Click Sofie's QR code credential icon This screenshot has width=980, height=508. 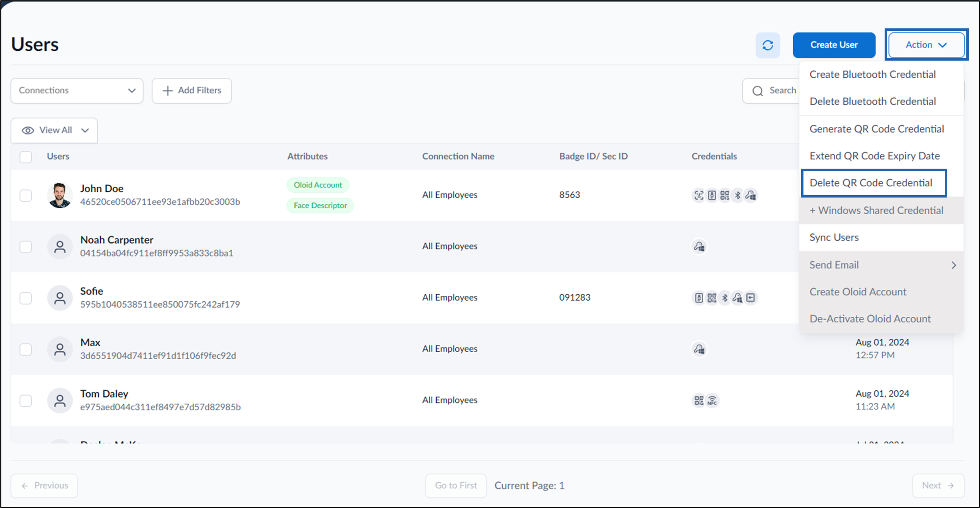point(712,298)
